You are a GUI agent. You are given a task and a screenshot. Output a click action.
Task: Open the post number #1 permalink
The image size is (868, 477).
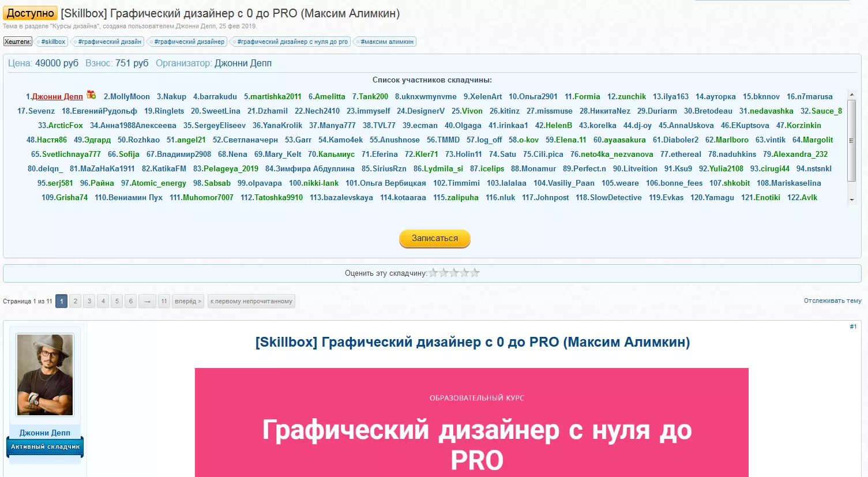853,326
